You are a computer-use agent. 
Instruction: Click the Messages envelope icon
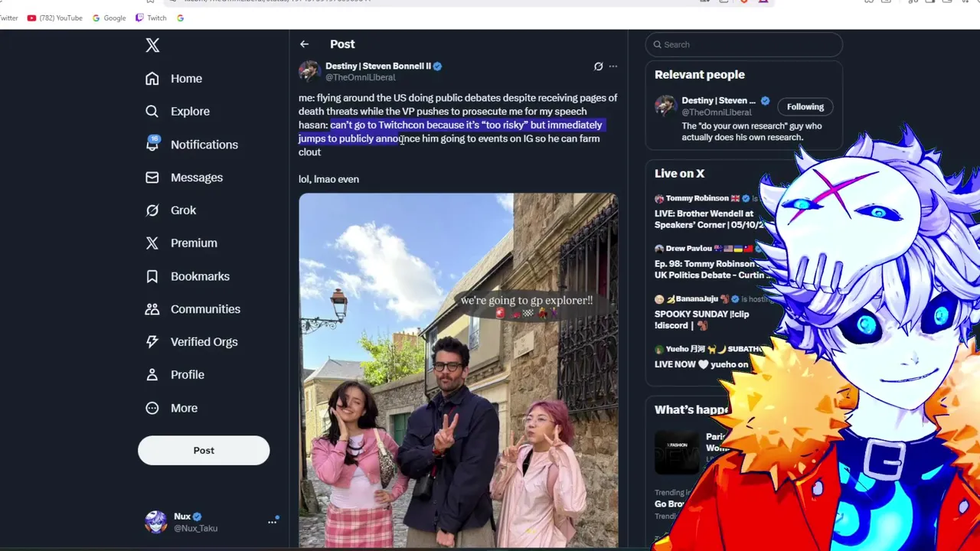tap(152, 177)
